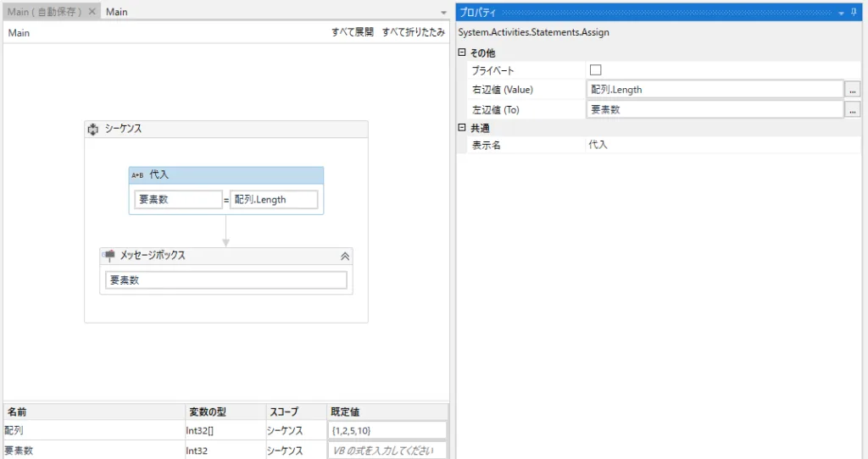Click the Sequence activity icon

(93, 130)
